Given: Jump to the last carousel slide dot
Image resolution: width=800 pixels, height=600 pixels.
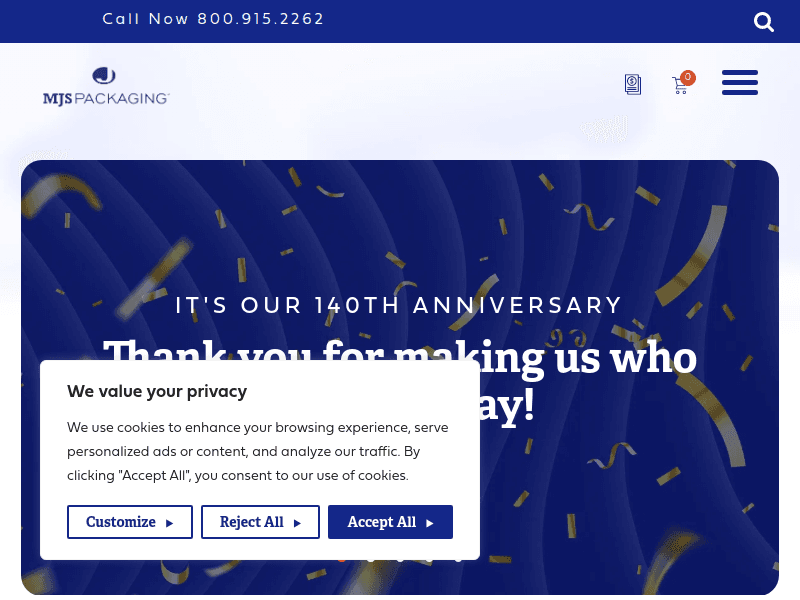Looking at the screenshot, I should [458, 558].
